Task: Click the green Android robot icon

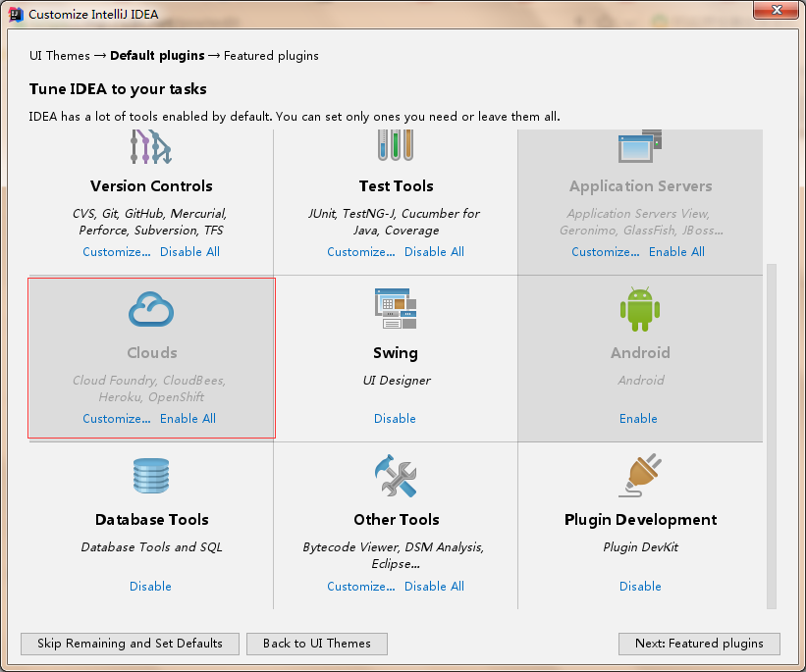Action: click(640, 309)
